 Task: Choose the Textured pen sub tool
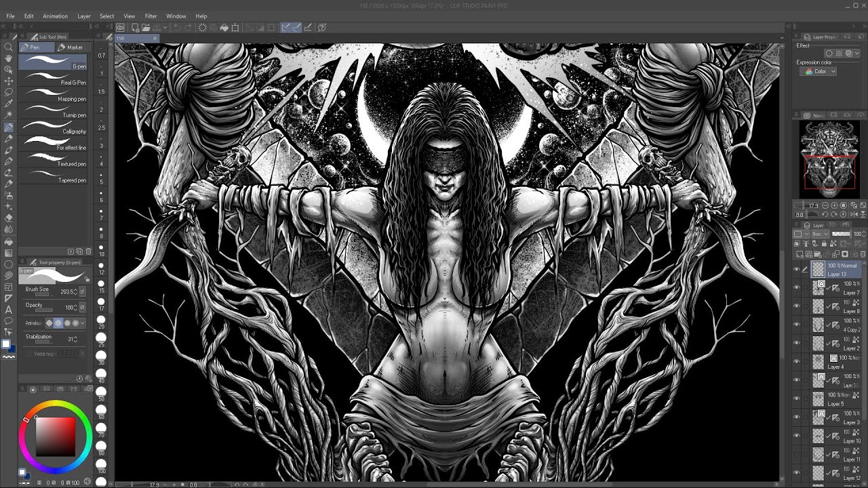[x=54, y=161]
